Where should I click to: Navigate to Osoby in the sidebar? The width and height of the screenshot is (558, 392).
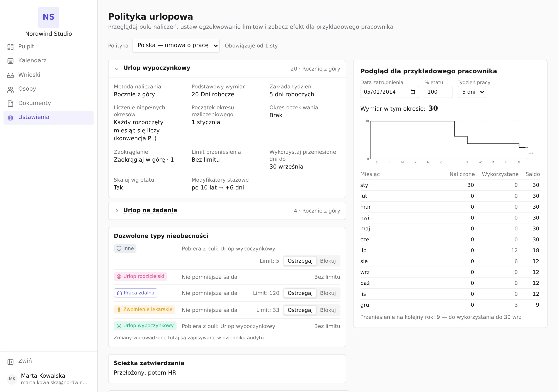[49, 89]
